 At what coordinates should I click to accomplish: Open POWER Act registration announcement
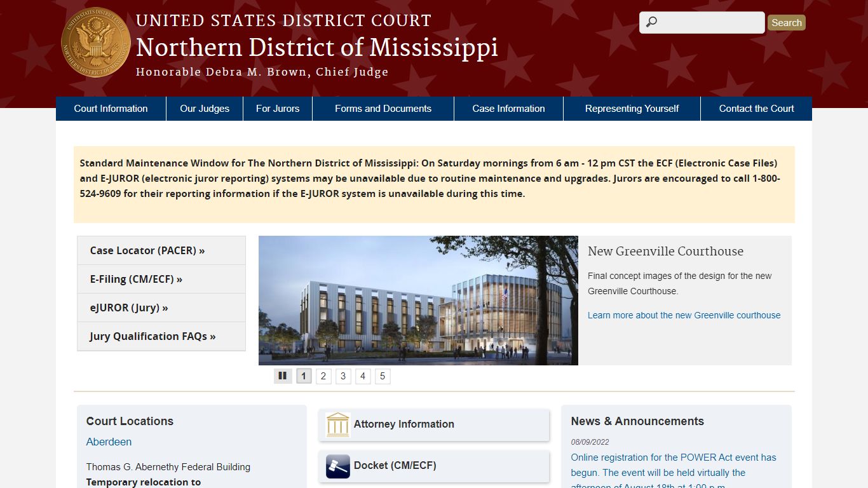pos(674,472)
